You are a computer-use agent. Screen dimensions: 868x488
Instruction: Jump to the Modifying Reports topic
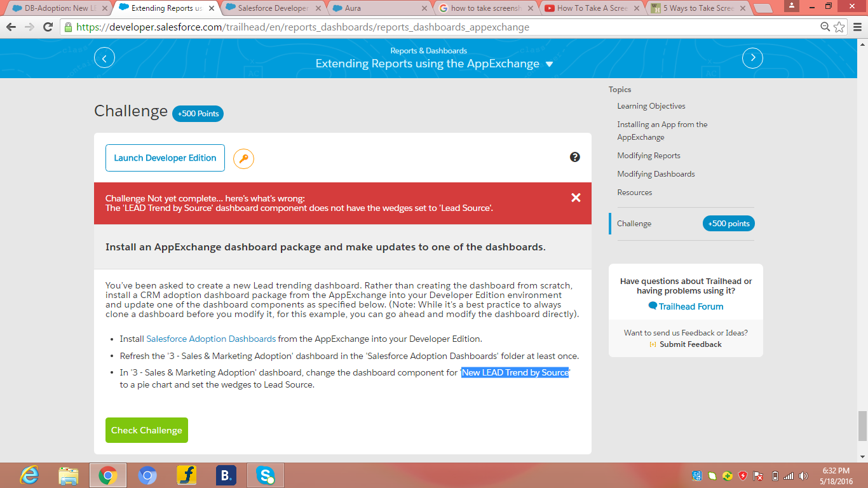649,156
